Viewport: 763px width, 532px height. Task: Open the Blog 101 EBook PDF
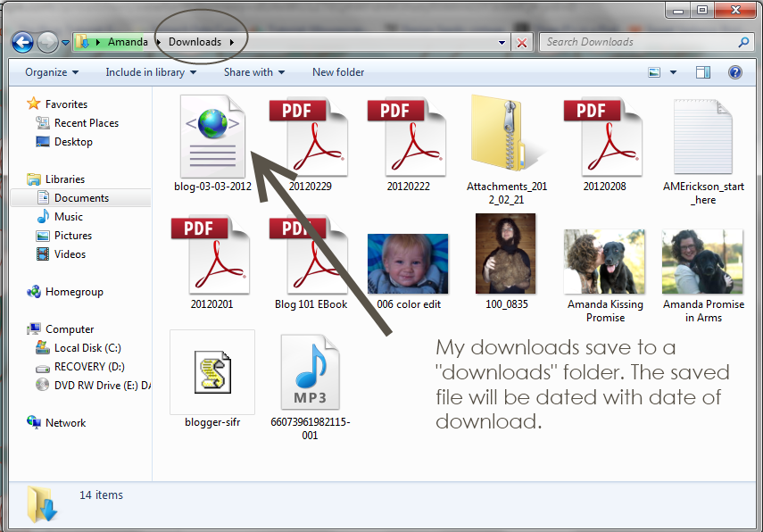tap(310, 255)
